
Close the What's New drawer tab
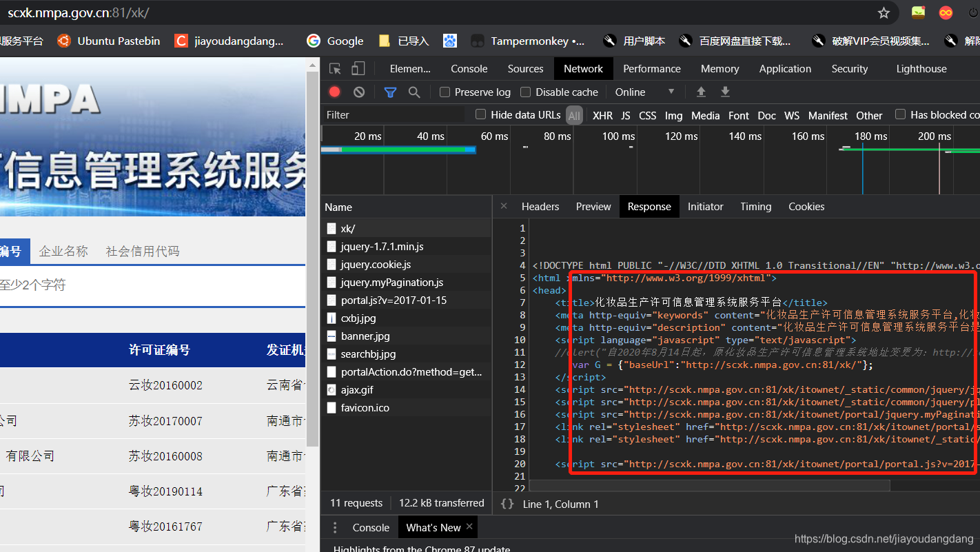tap(469, 527)
